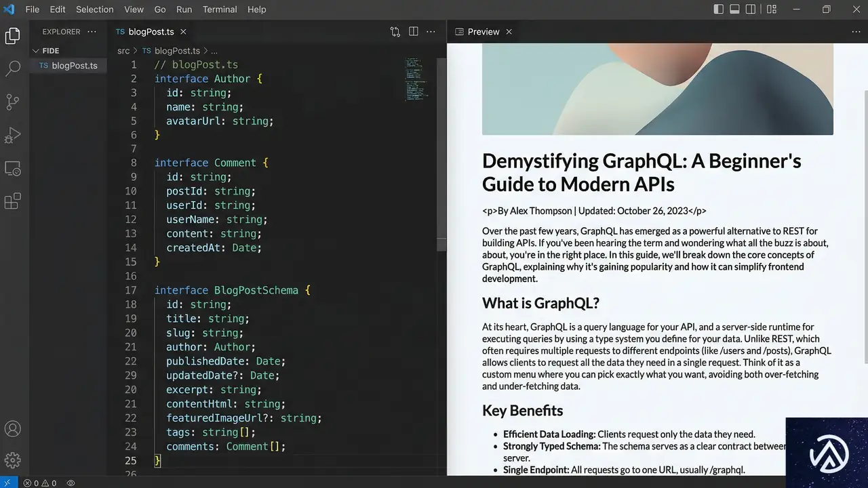Open the Search view in activity bar
Image resolution: width=868 pixels, height=488 pixels.
pyautogui.click(x=13, y=68)
